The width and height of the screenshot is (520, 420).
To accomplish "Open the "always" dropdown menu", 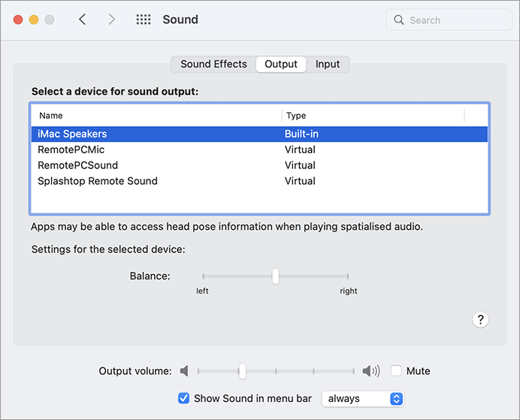I will pos(363,399).
